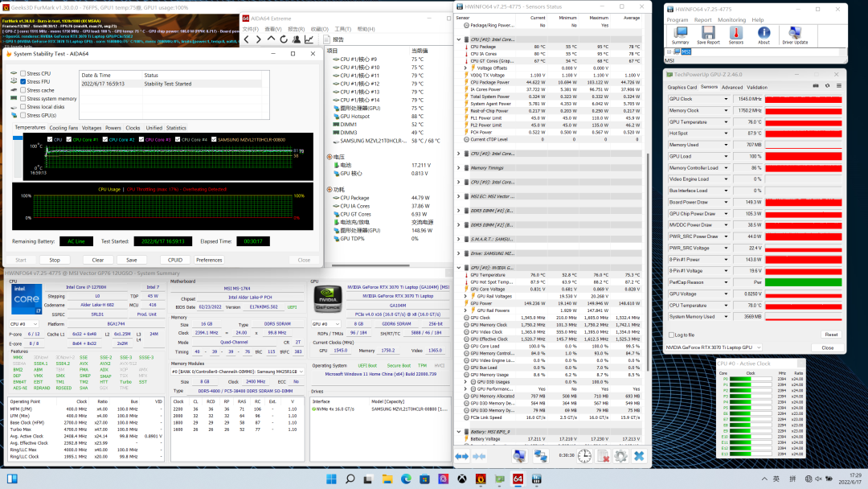Click the magnifier monitor icon in Sensors Status
This screenshot has height=489, width=868.
[518, 456]
